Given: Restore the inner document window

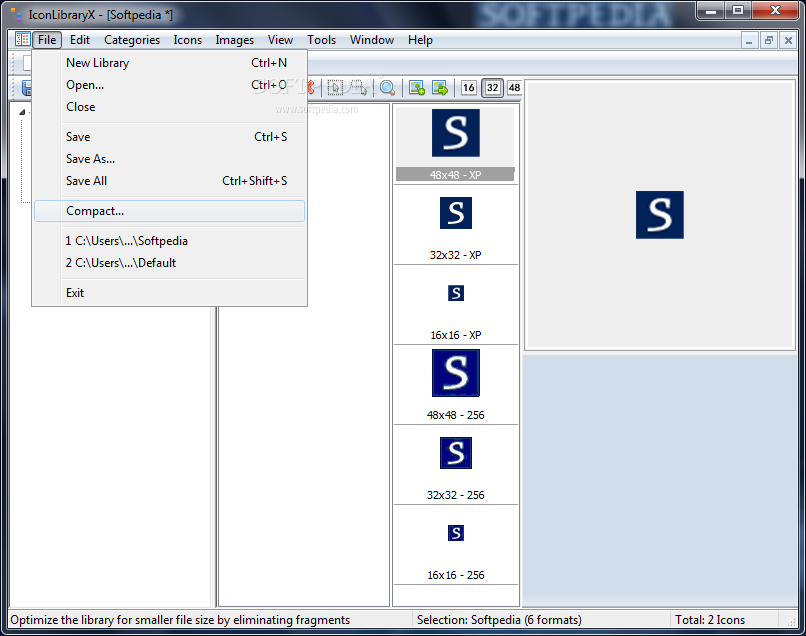Looking at the screenshot, I should click(768, 40).
